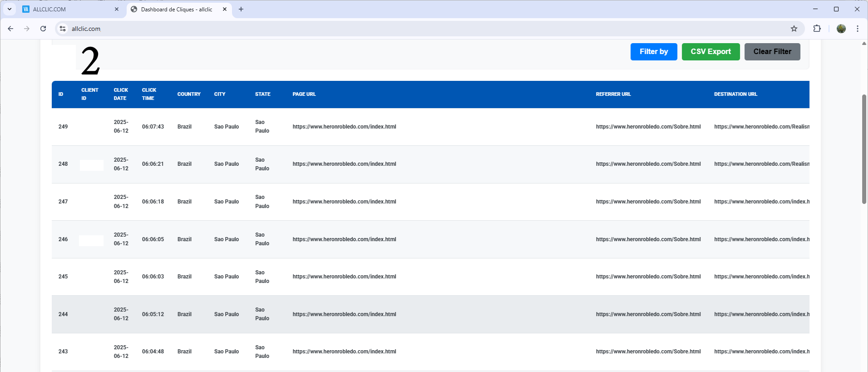Switch to the ALLCLIC.COM tab
This screenshot has height=372, width=868.
(72, 9)
